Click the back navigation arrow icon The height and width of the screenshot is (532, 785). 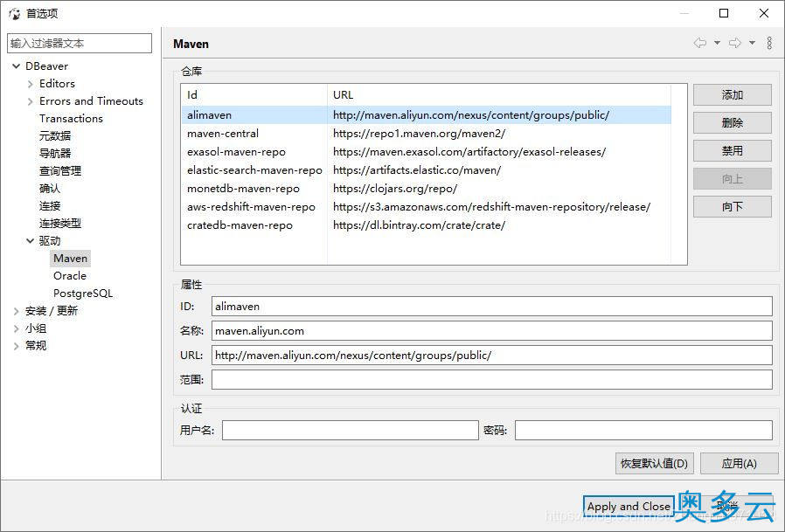pyautogui.click(x=700, y=43)
